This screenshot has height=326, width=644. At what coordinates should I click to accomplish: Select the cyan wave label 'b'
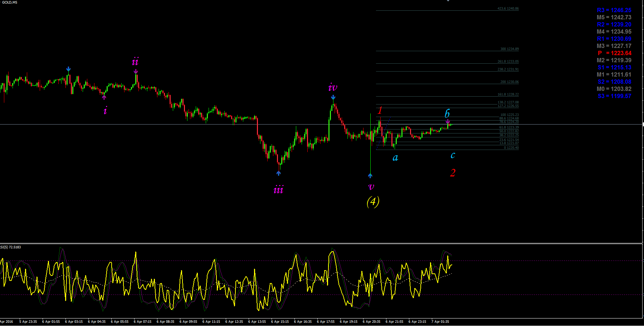tap(447, 113)
